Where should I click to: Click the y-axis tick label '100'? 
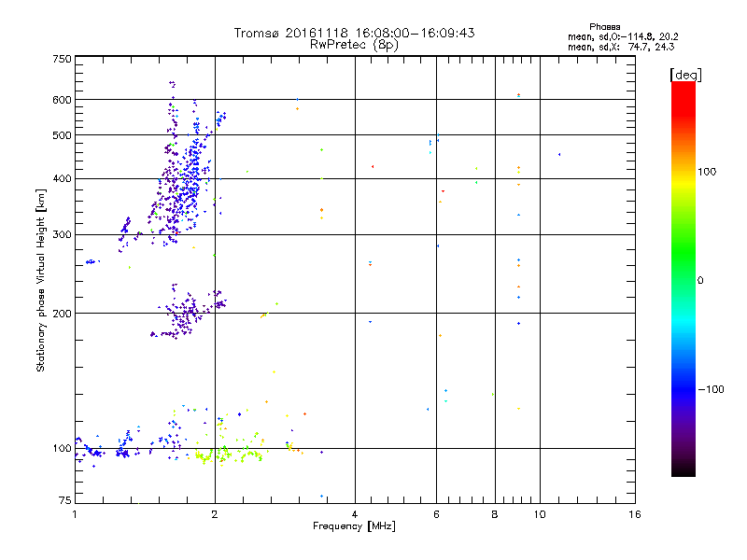[x=63, y=449]
